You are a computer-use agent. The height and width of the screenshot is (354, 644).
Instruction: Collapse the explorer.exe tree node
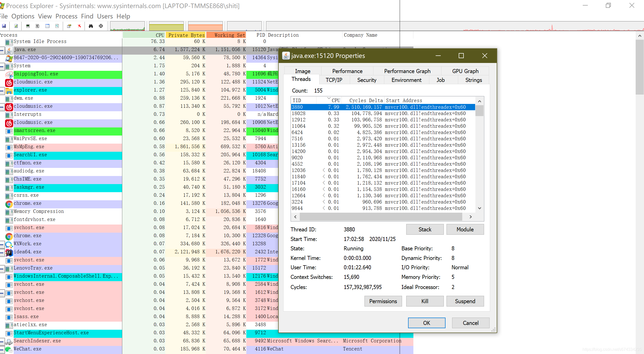click(x=2, y=91)
